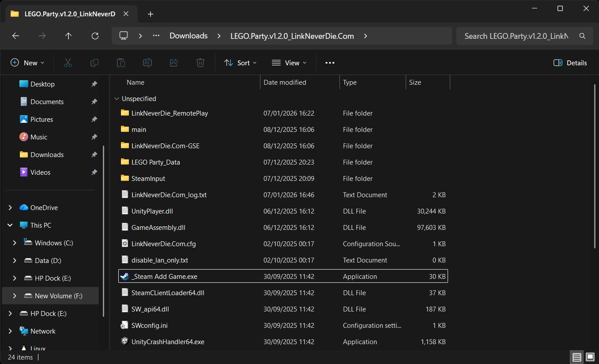This screenshot has height=364, width=599.
Task: Expand the Windows (C:) drive tree
Action: [x=15, y=243]
